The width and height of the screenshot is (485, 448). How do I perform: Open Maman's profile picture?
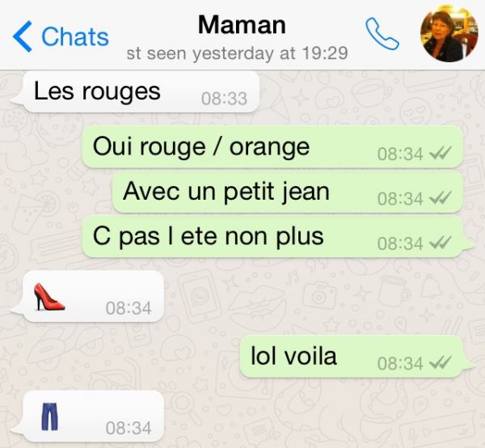point(449,33)
